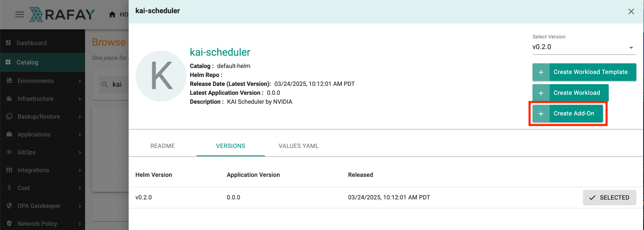Click the released date in version row
This screenshot has height=230, width=644.
point(389,198)
